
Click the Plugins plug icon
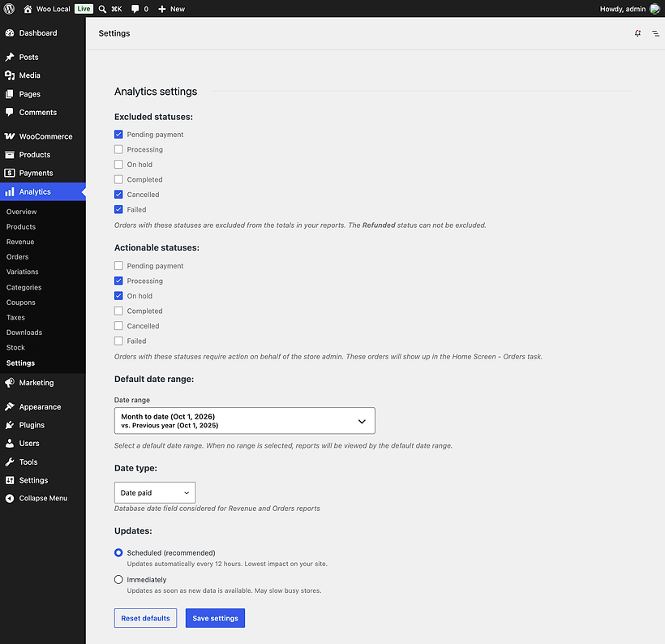pyautogui.click(x=10, y=425)
